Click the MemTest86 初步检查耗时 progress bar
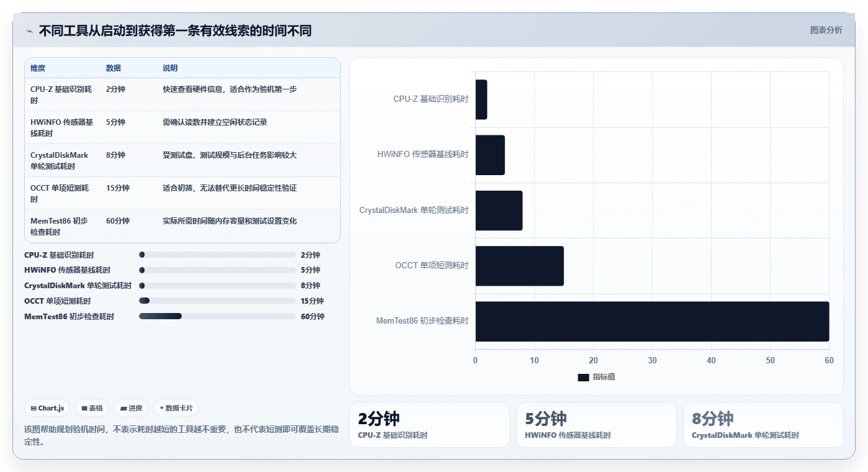The height and width of the screenshot is (472, 868). pos(217,316)
